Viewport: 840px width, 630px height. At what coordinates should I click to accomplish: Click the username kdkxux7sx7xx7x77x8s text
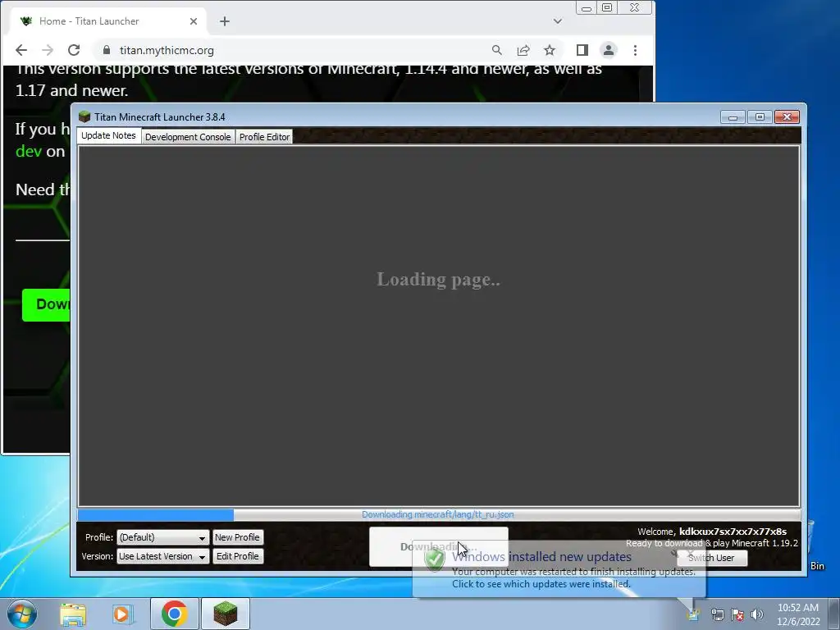[733, 532]
